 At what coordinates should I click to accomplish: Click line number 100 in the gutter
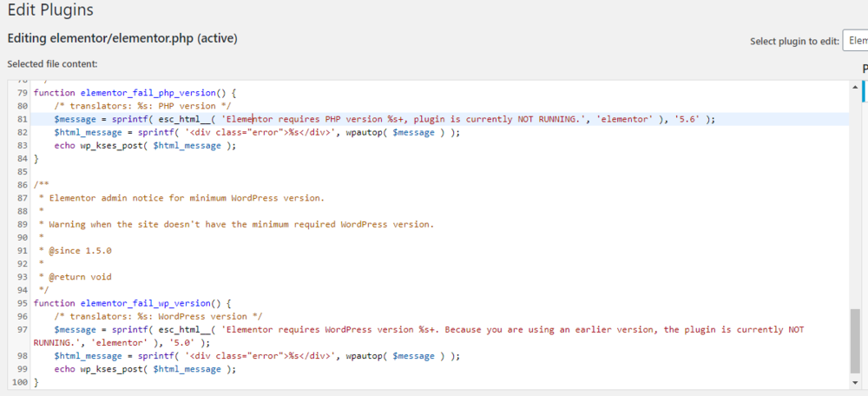click(x=19, y=383)
